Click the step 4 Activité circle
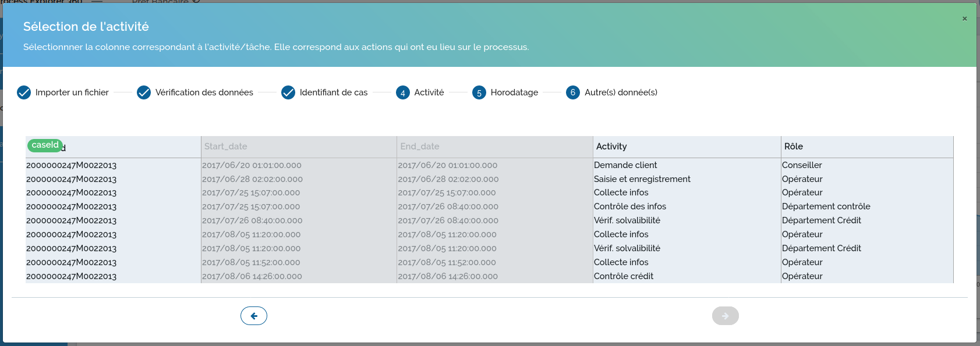This screenshot has width=980, height=346. click(402, 92)
